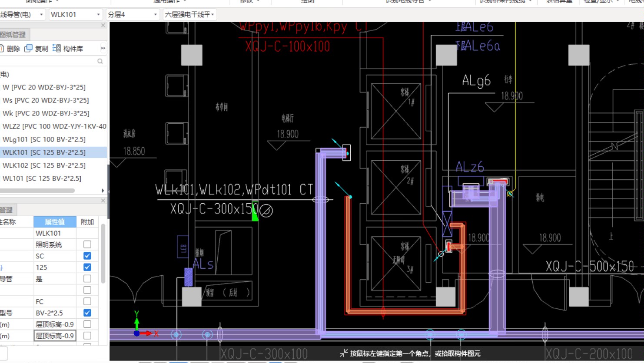Open the 六层强电干线平 drawing dropdown
This screenshot has height=363, width=644.
(x=189, y=14)
